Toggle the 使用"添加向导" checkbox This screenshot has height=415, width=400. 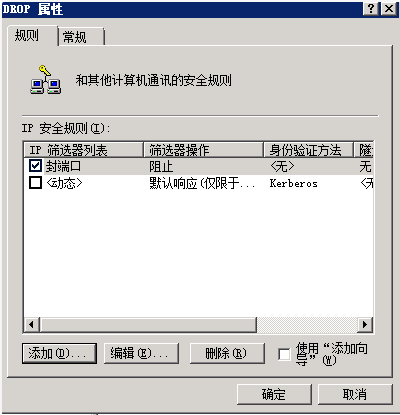(284, 354)
